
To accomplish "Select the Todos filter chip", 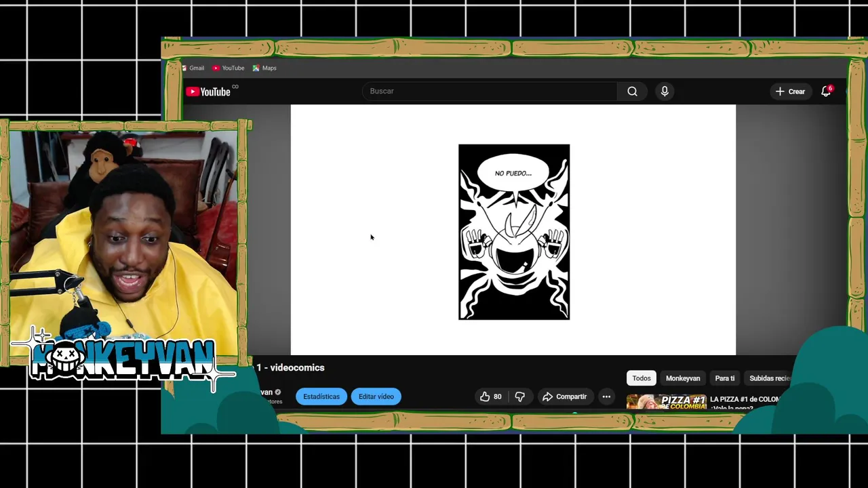I will (642, 378).
